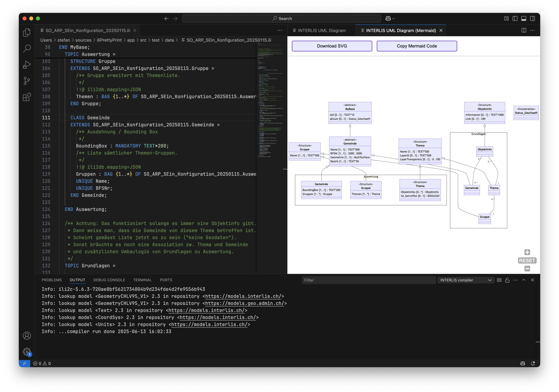Screen dimensions: 559x392
Task: Select the INTERLIS UML Diagram (Mermaid) tab
Action: 401,30
